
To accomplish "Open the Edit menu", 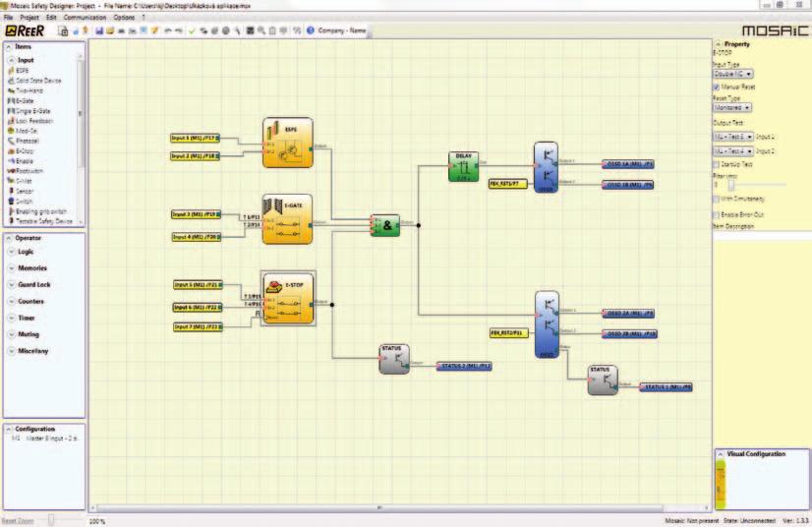I will click(x=51, y=17).
